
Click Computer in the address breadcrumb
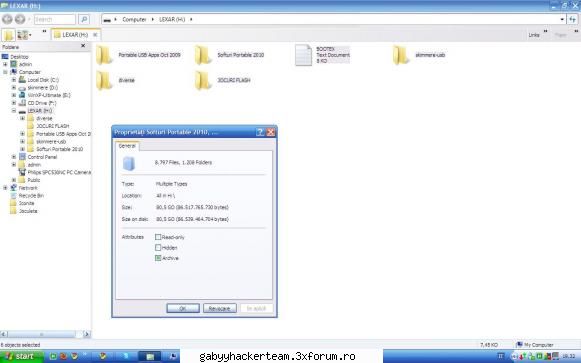134,19
